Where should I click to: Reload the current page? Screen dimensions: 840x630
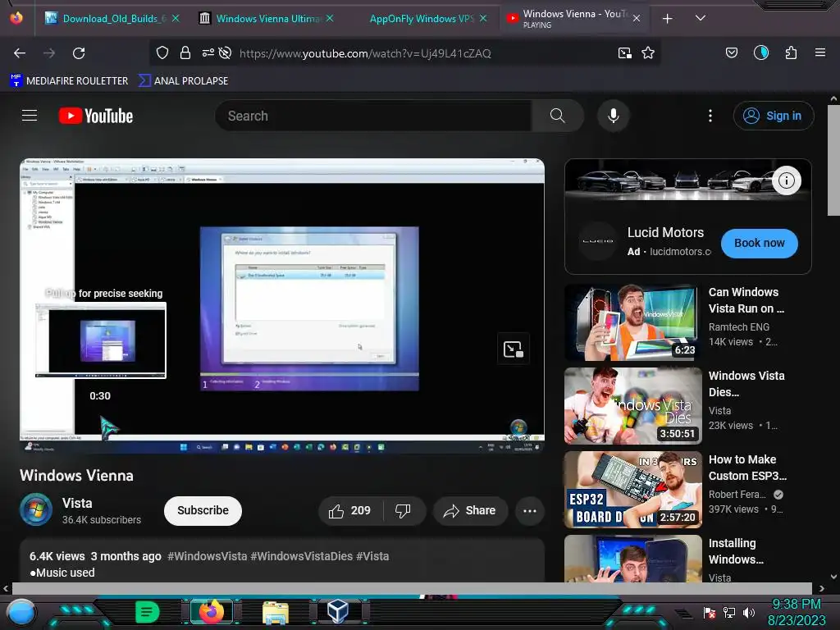(x=79, y=53)
